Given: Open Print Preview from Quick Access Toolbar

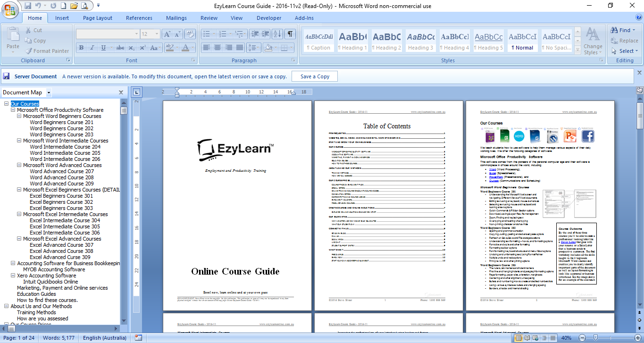Looking at the screenshot, I should click(x=84, y=6).
